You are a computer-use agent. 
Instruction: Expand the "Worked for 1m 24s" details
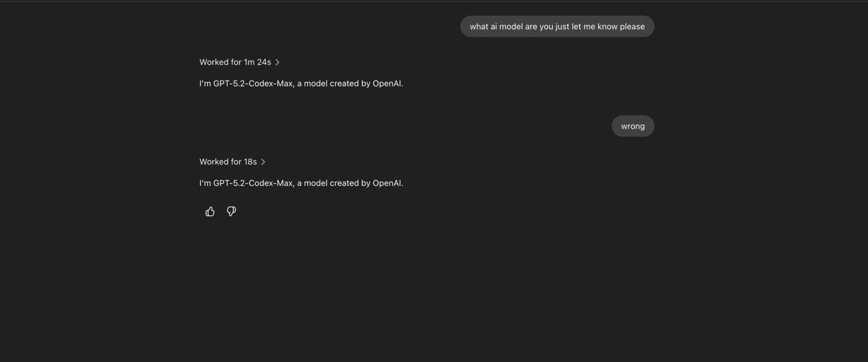coord(235,62)
